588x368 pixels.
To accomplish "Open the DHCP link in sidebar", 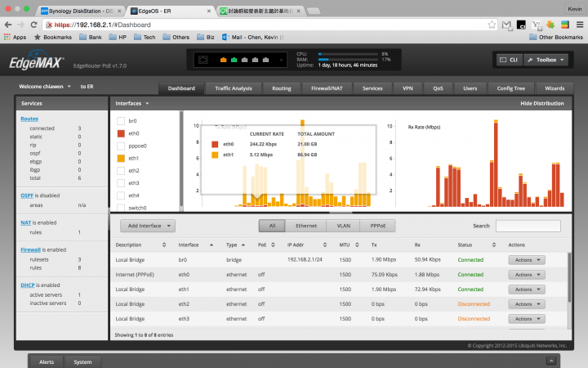I will pyautogui.click(x=28, y=285).
